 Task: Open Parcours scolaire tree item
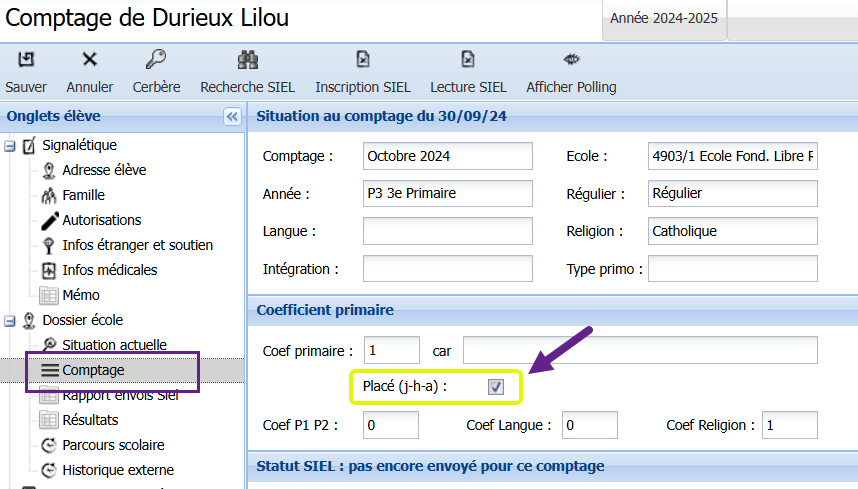click(113, 445)
